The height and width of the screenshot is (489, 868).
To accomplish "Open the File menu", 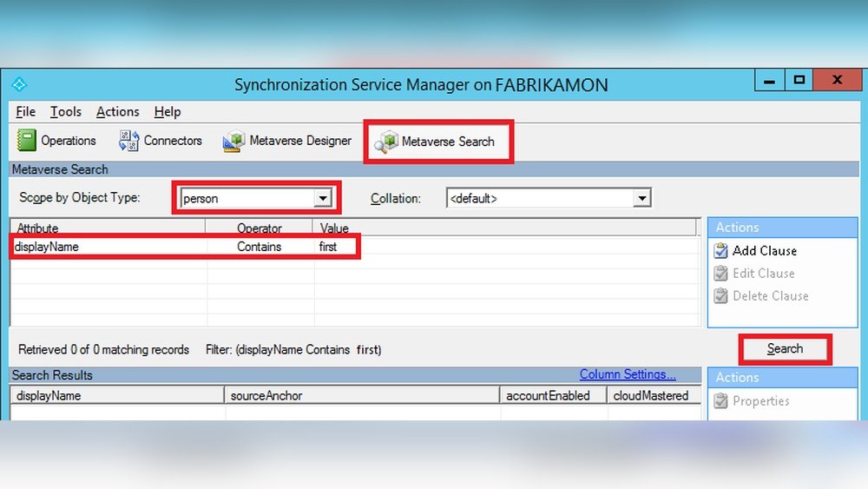I will (25, 112).
